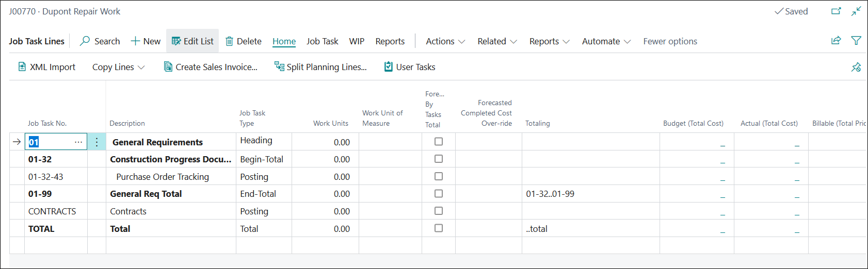Image resolution: width=868 pixels, height=269 pixels.
Task: Click Fewer options
Action: 670,41
